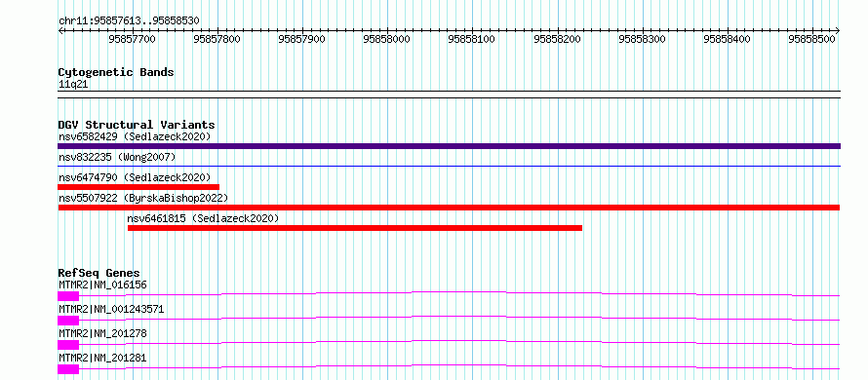Image resolution: width=868 pixels, height=380 pixels.
Task: Click ruler position 95858500
Action: (x=811, y=39)
